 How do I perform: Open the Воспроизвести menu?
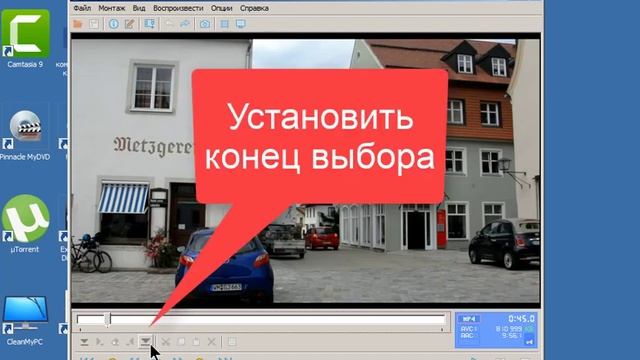pyautogui.click(x=178, y=8)
